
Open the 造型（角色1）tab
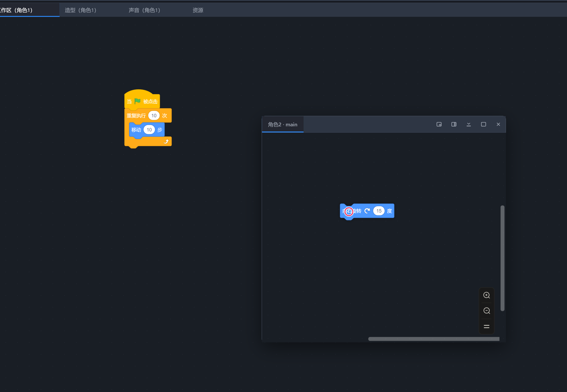81,10
